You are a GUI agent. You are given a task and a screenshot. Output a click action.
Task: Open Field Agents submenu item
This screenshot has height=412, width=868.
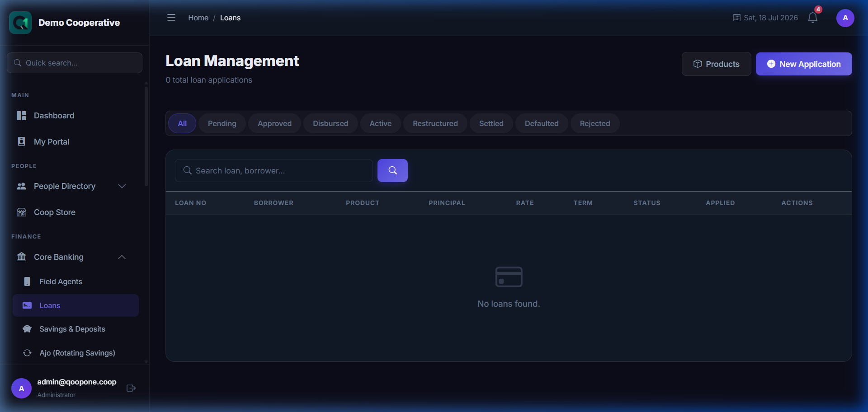click(75, 281)
